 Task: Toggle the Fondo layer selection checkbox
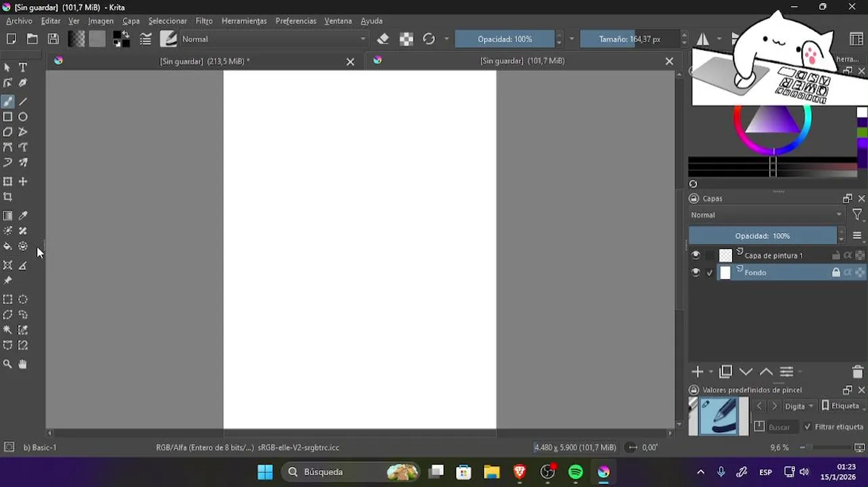click(709, 273)
